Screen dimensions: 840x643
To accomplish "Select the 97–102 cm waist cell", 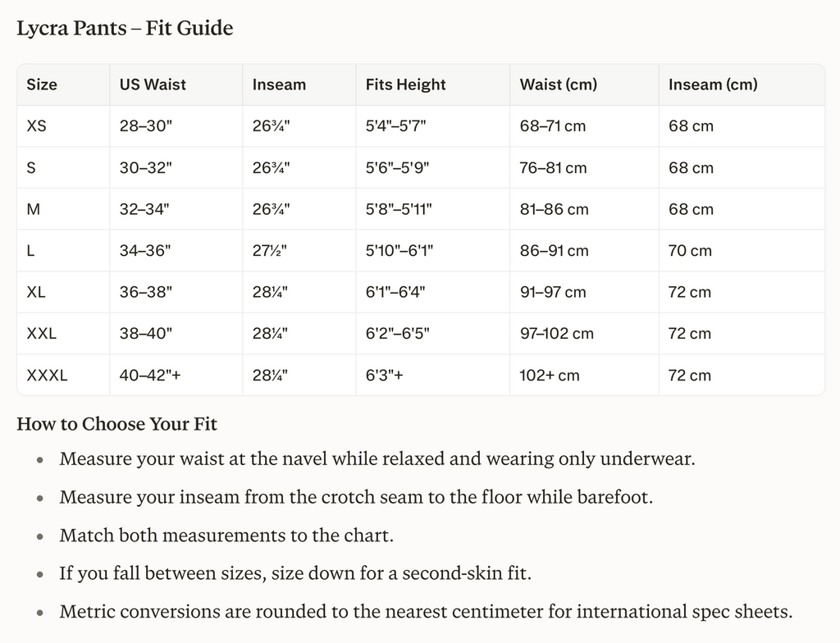I will 557,334.
